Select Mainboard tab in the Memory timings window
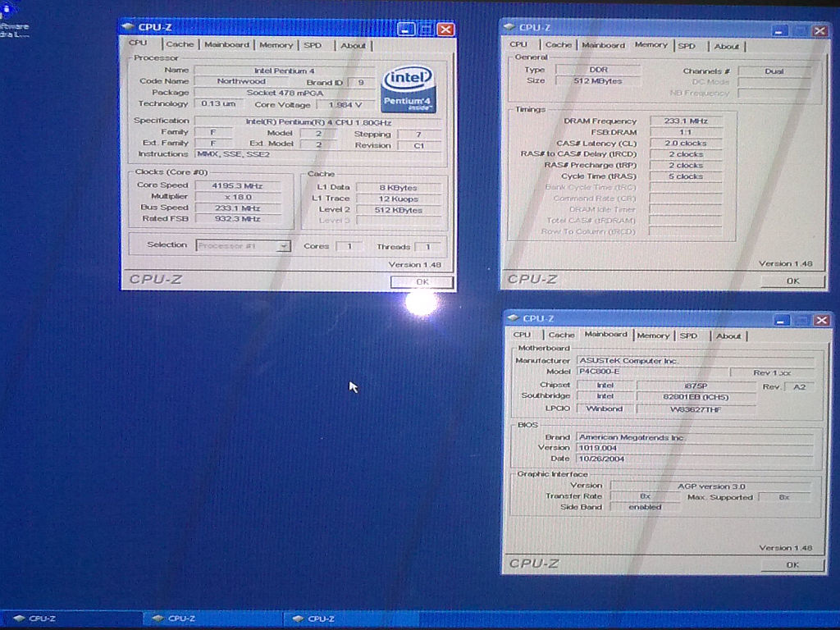840x630 pixels. point(603,46)
